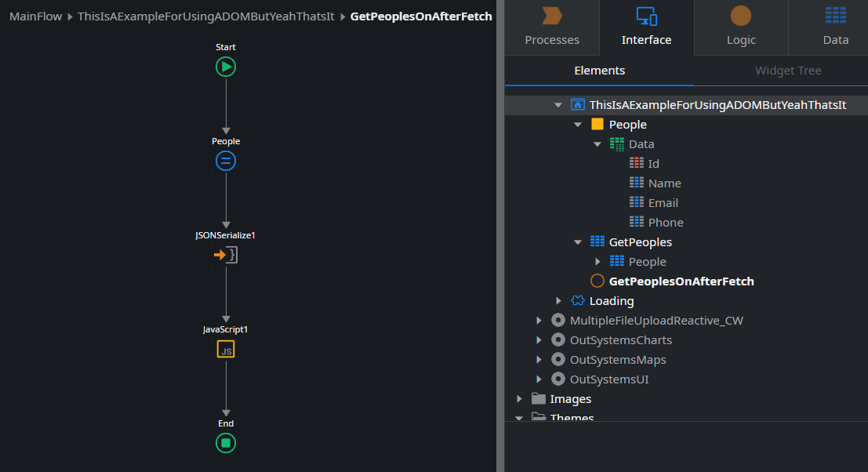The height and width of the screenshot is (472, 868).
Task: Select the Email attribute in tree
Action: (x=663, y=203)
